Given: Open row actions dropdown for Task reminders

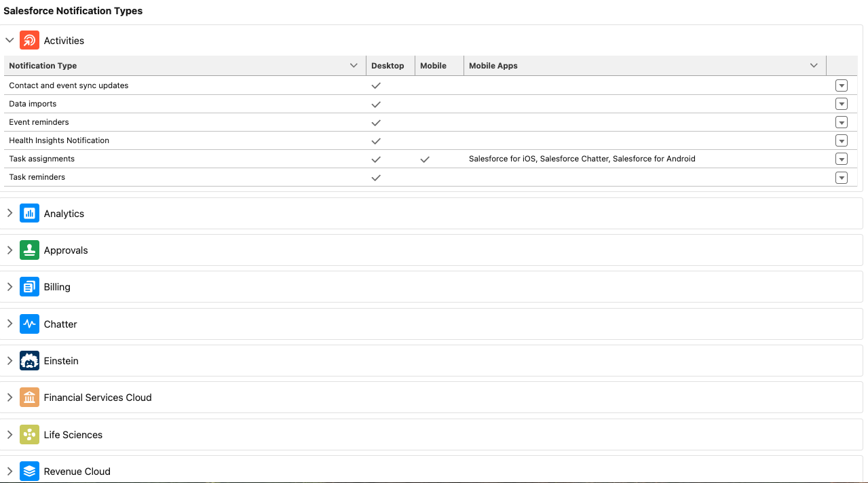Looking at the screenshot, I should [x=842, y=178].
